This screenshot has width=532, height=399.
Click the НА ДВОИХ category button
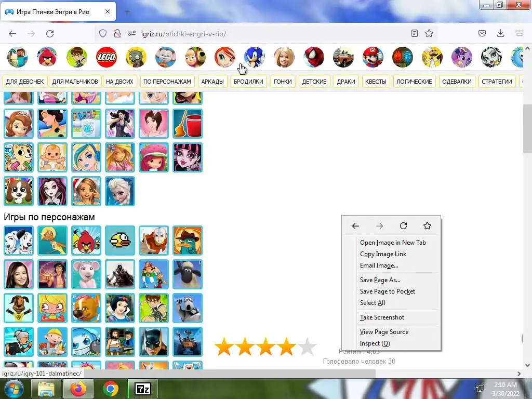(x=119, y=82)
